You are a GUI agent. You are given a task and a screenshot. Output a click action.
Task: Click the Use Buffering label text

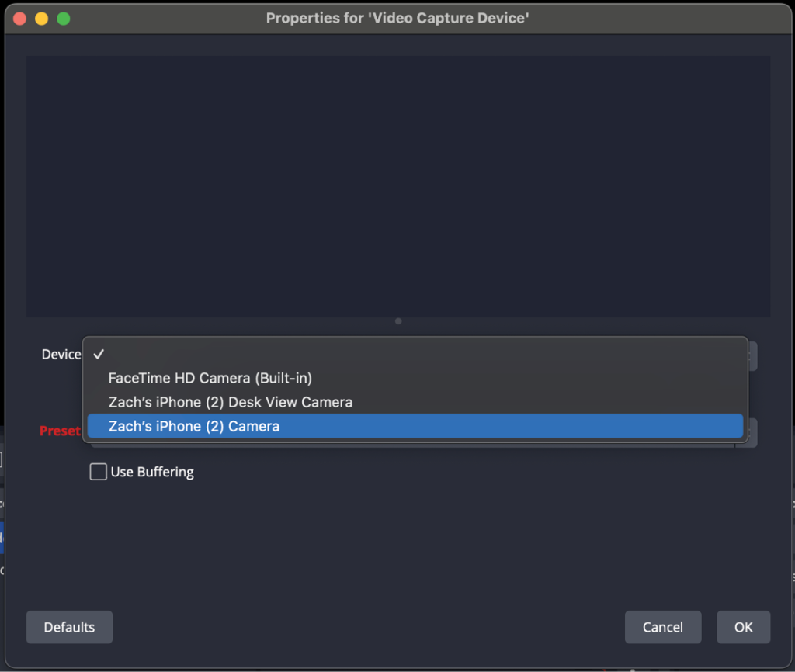[152, 472]
